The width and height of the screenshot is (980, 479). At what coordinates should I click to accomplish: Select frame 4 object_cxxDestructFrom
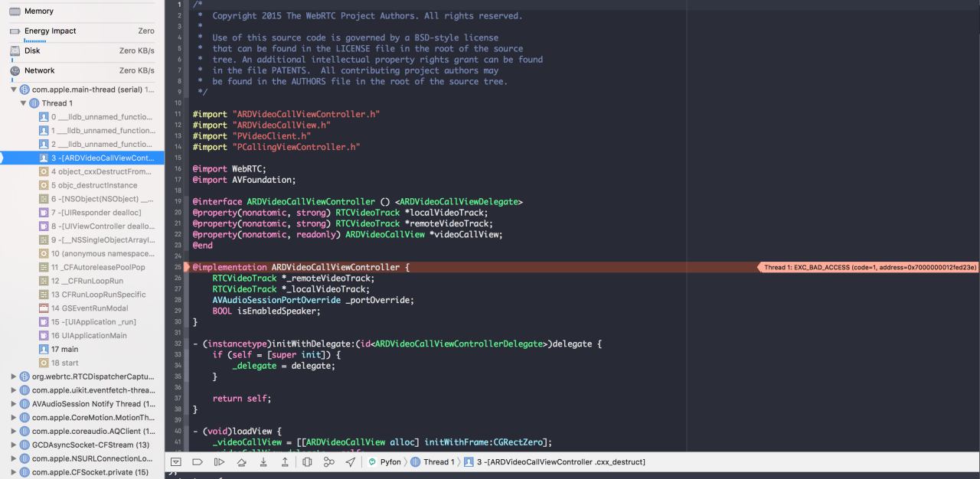click(82, 171)
